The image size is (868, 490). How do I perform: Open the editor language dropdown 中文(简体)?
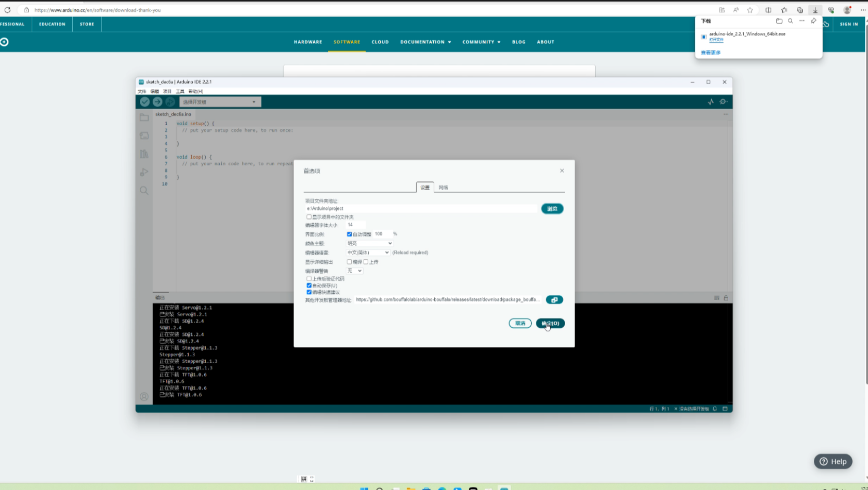pos(368,252)
